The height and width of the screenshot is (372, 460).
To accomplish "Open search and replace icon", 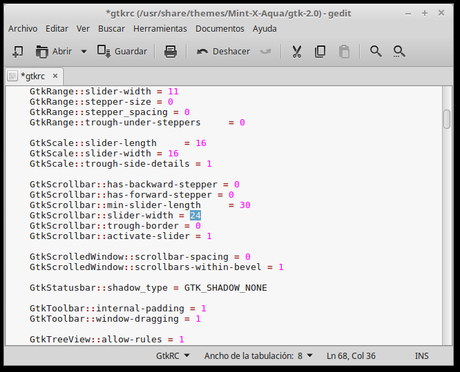I will click(x=399, y=52).
